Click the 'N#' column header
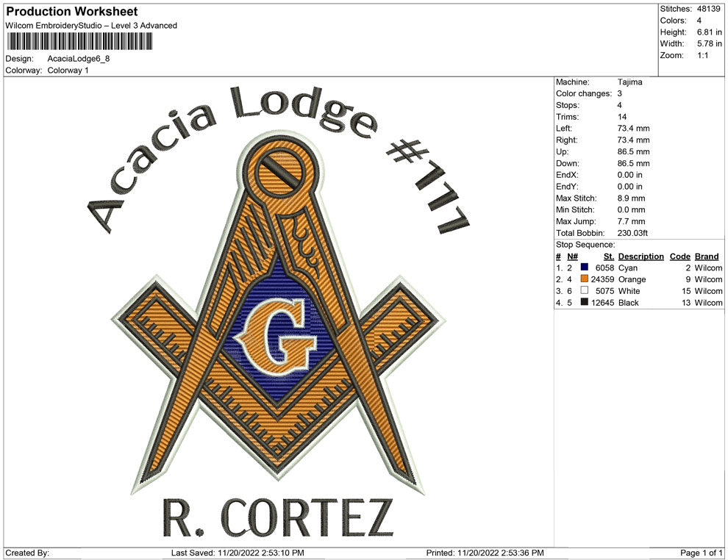Viewport: 728px width, 560px height. tap(572, 256)
